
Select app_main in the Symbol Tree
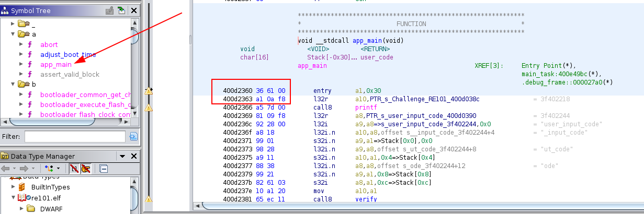pos(55,64)
